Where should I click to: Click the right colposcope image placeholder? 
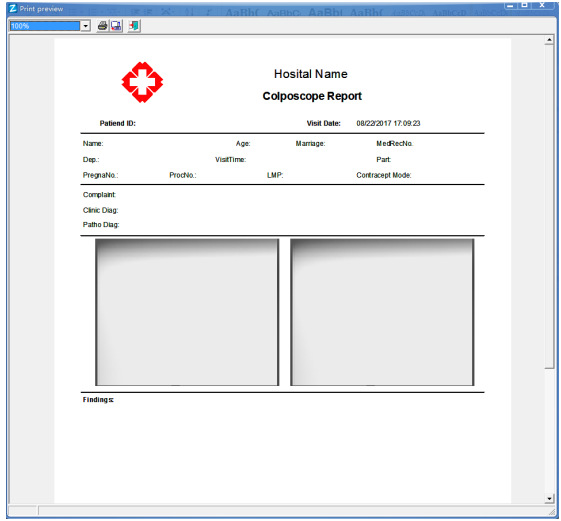pos(382,312)
